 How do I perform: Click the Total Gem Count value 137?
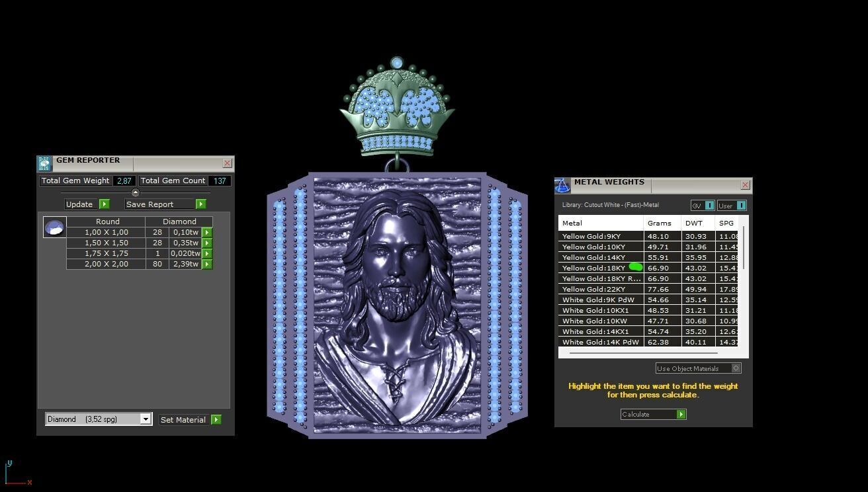[x=220, y=181]
